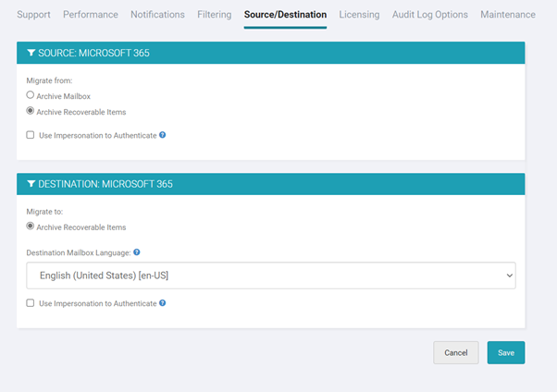Open the Audit Log Options tab
The width and height of the screenshot is (557, 392).
click(x=429, y=15)
